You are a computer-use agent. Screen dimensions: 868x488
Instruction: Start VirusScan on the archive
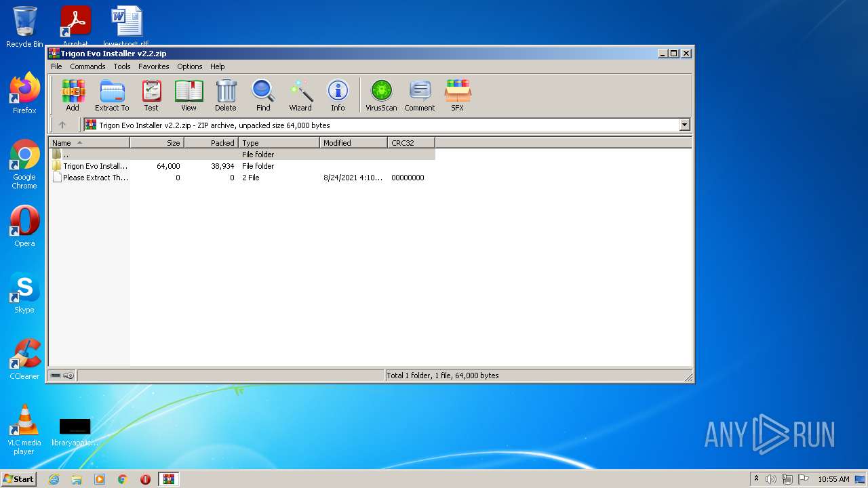tap(381, 96)
